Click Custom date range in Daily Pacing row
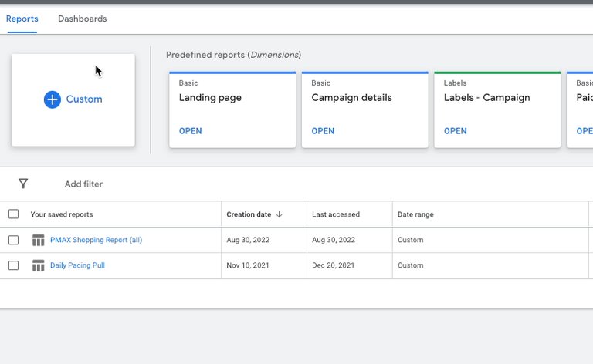The image size is (593, 364). [x=410, y=265]
